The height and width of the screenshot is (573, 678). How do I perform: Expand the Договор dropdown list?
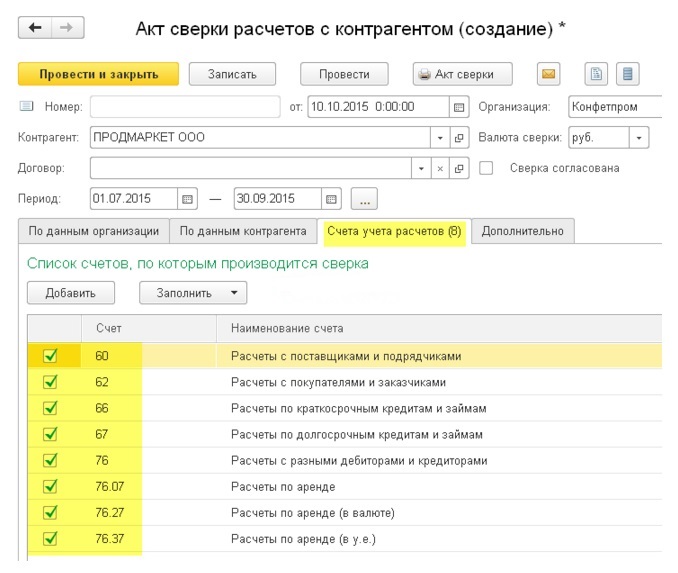click(x=421, y=168)
